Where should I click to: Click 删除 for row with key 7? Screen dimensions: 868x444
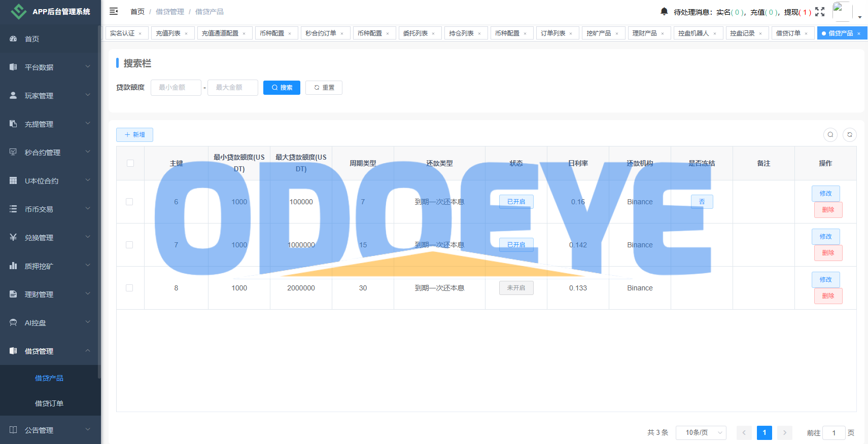tap(828, 253)
